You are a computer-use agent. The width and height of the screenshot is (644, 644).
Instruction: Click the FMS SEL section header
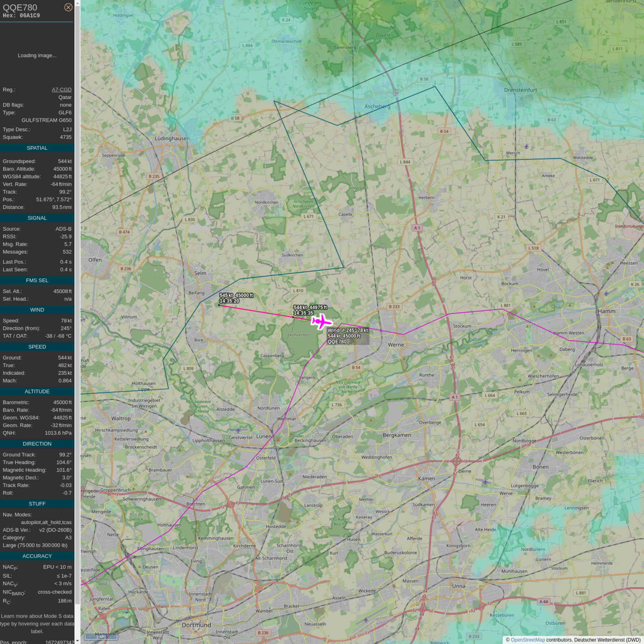point(37,280)
